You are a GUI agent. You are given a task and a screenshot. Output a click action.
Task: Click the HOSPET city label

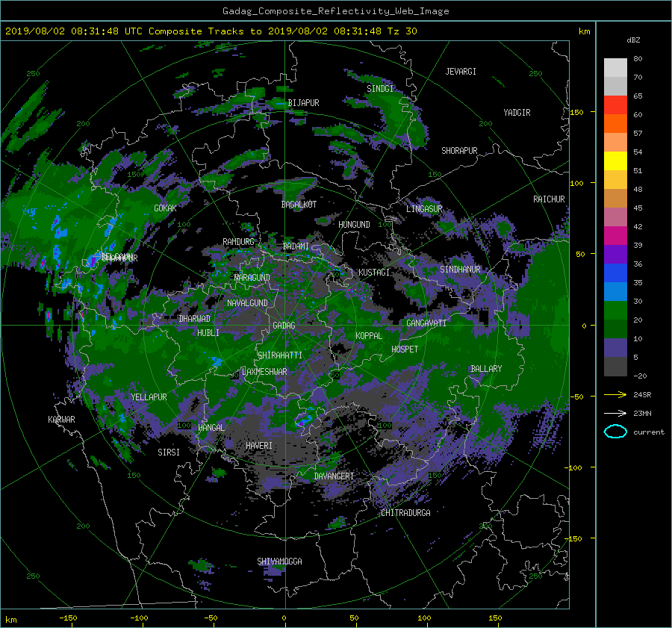tap(405, 349)
